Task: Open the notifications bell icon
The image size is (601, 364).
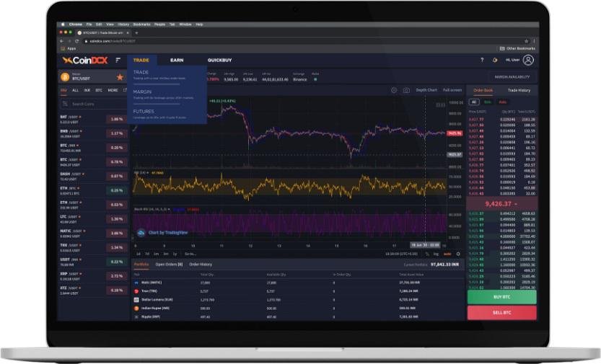Action: pyautogui.click(x=495, y=60)
